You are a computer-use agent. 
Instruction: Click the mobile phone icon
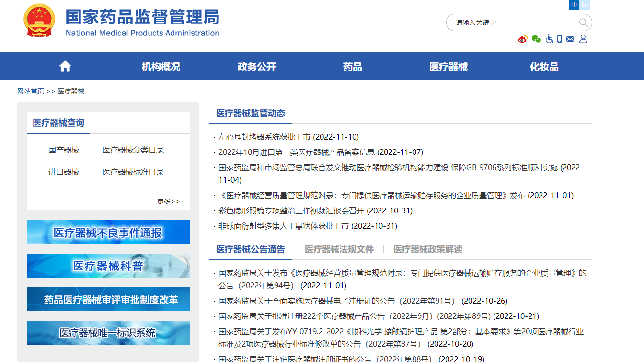tap(560, 39)
